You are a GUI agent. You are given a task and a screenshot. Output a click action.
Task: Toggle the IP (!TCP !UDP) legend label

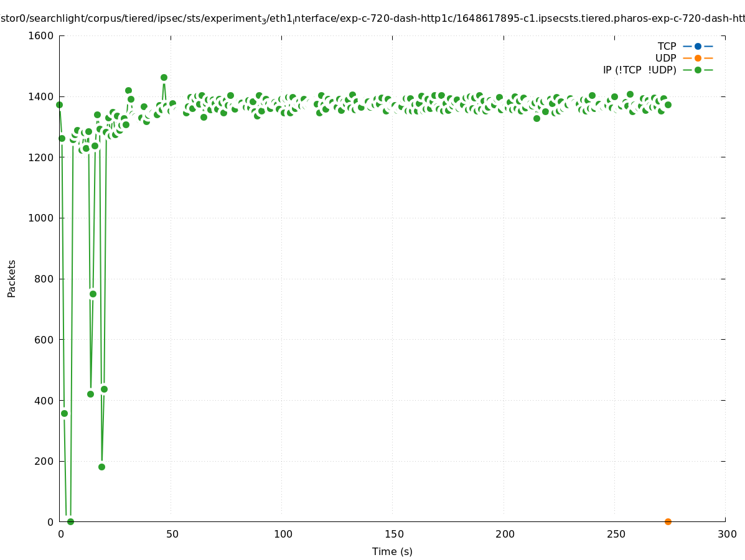(x=639, y=70)
